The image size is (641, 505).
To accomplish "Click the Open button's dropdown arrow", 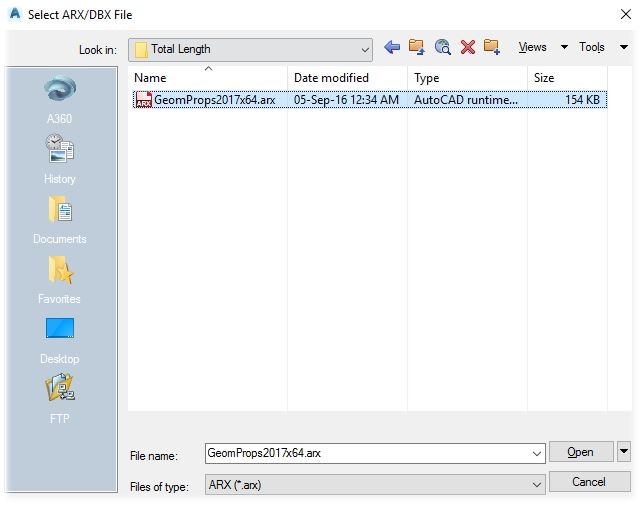I will click(x=624, y=451).
